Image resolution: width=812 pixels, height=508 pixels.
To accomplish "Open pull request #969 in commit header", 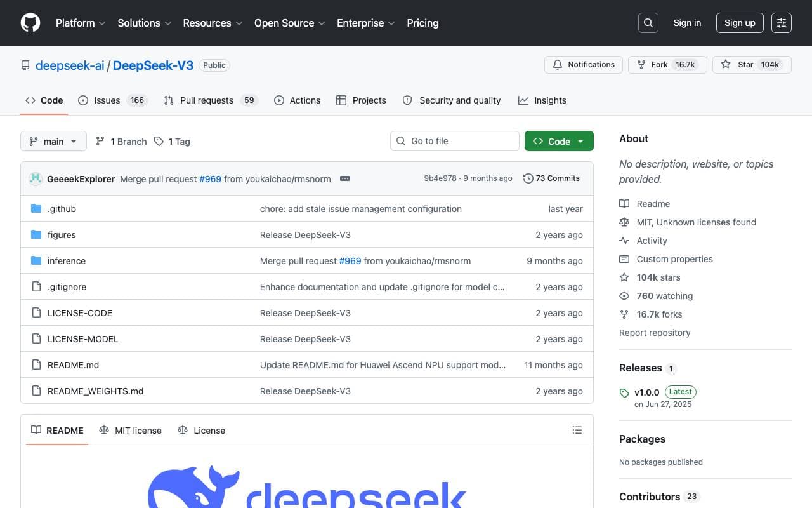I will pos(210,179).
